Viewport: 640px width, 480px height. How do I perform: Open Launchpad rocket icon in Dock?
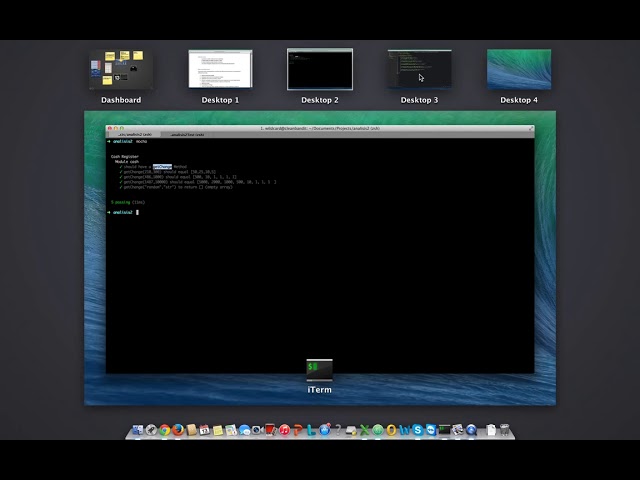coord(151,430)
